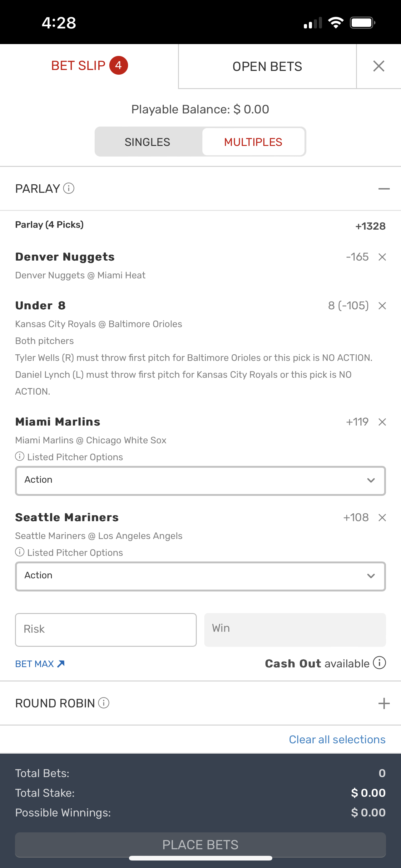Open Mariners pitcher Action dropdown
This screenshot has height=868, width=401.
point(200,576)
